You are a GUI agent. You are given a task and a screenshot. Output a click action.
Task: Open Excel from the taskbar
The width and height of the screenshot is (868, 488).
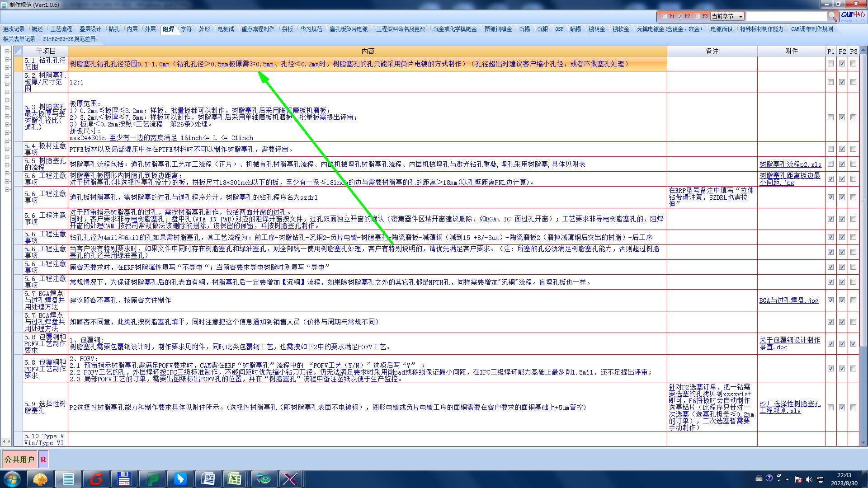point(234,479)
